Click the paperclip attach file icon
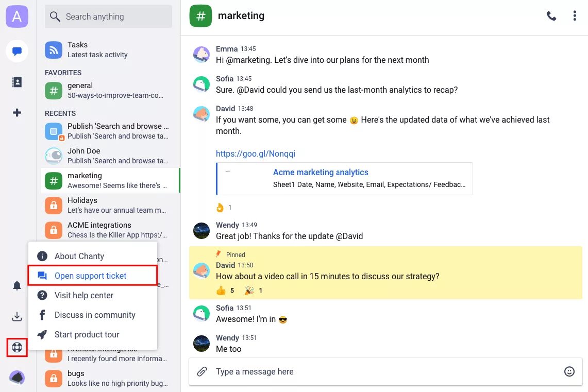Viewport: 588px width, 392px height. (x=203, y=371)
